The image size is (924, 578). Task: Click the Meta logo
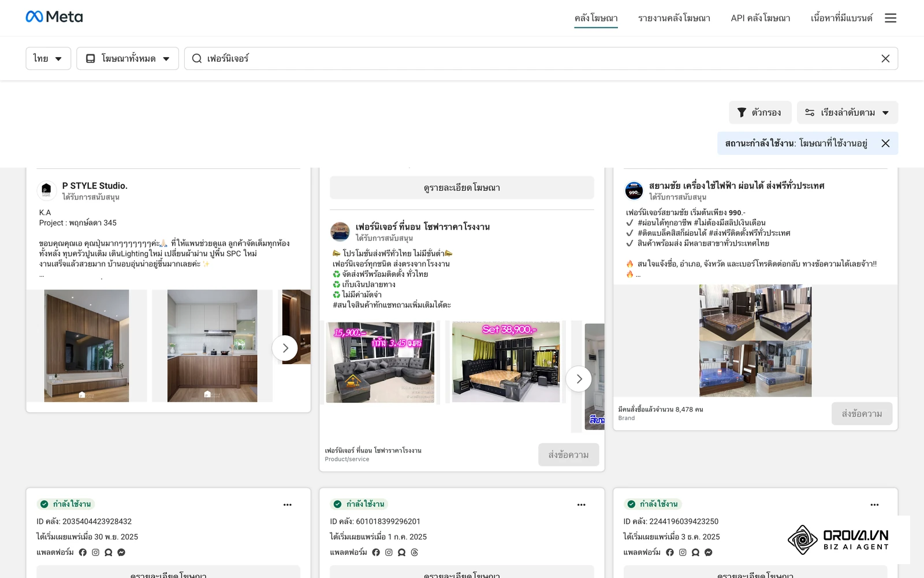(x=54, y=17)
